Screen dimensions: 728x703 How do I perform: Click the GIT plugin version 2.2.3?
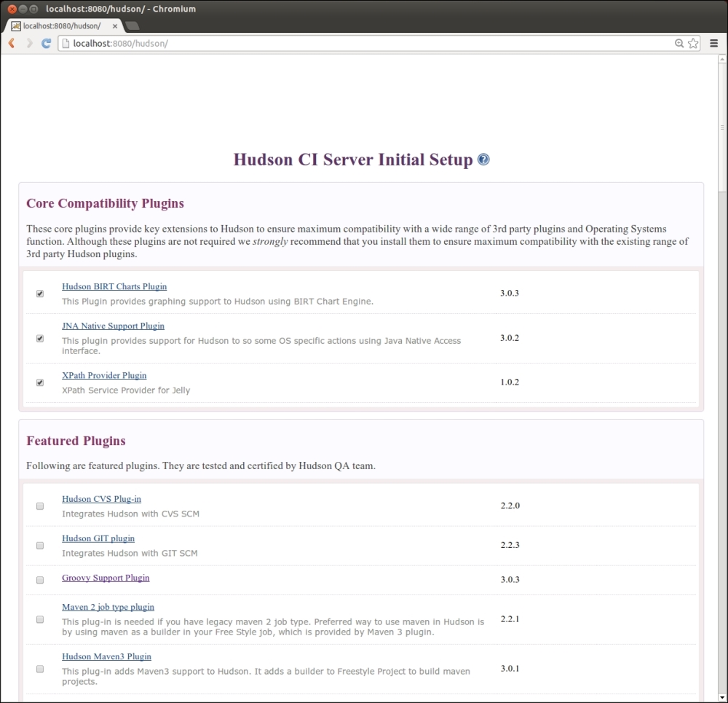(510, 545)
